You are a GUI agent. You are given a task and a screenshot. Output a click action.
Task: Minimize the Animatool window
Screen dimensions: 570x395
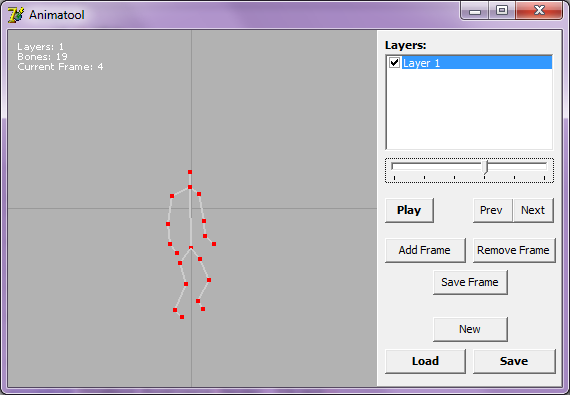475,10
